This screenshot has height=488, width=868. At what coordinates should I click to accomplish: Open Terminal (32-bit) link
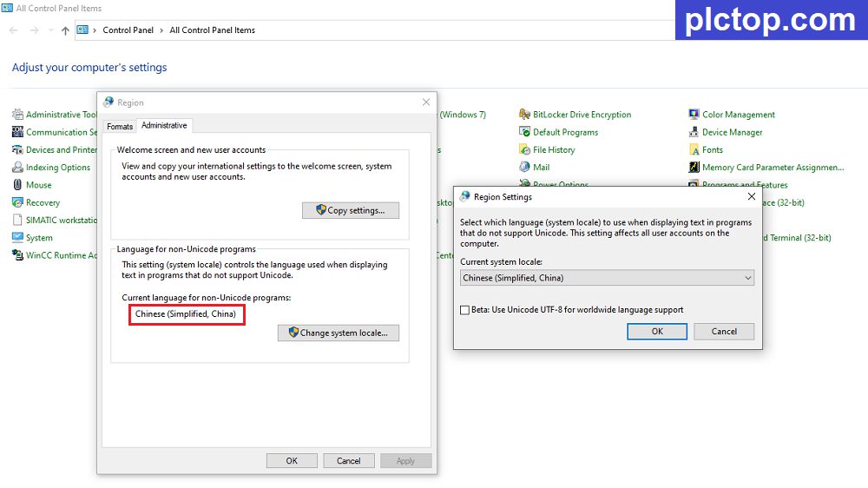pyautogui.click(x=797, y=238)
